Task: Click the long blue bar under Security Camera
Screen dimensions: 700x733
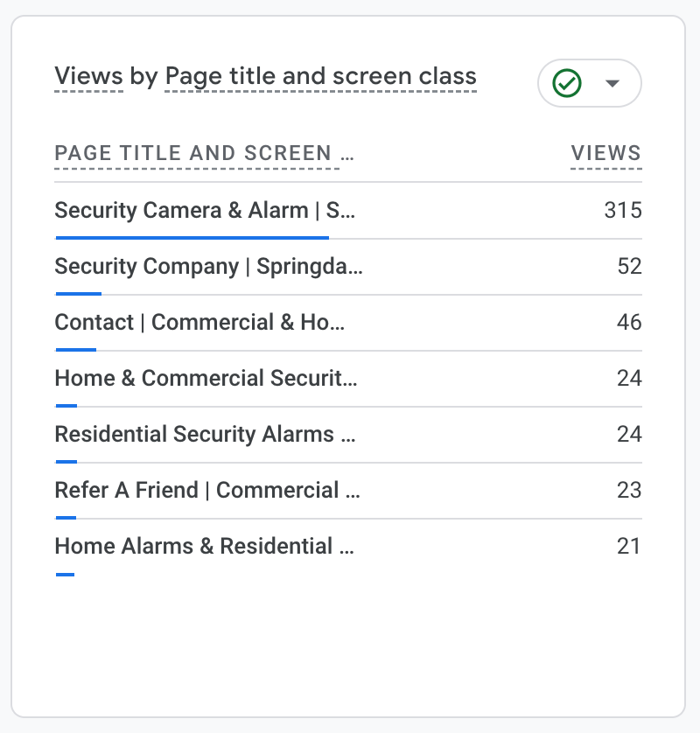Action: click(192, 237)
